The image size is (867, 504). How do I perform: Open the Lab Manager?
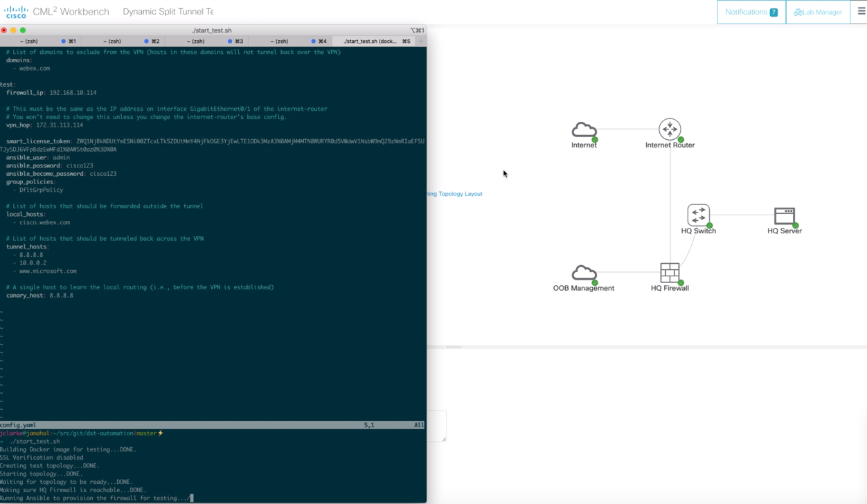[x=818, y=12]
